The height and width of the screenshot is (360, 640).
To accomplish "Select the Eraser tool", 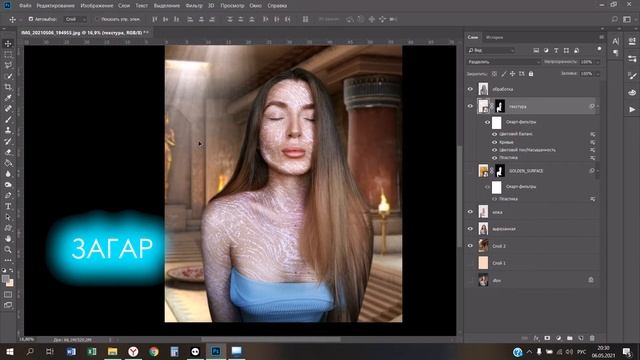I will point(8,152).
